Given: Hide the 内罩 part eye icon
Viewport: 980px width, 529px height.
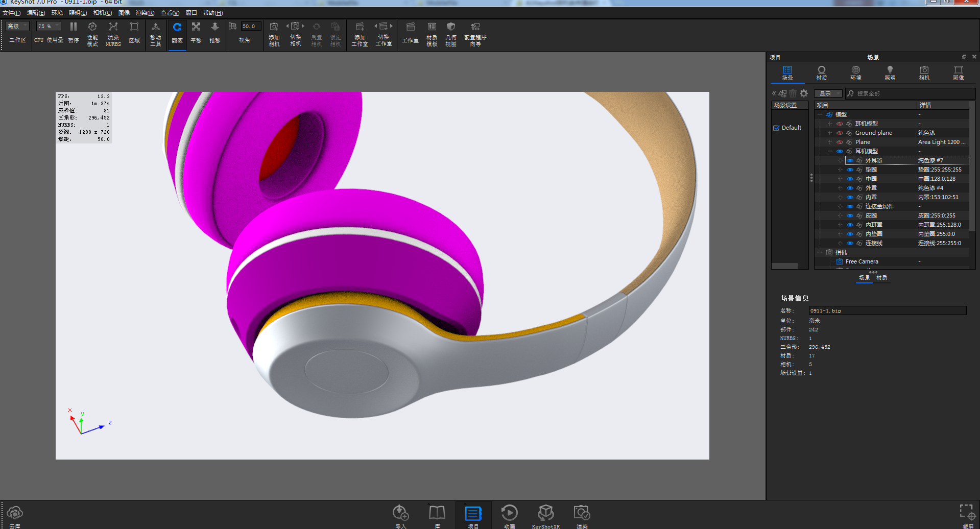Looking at the screenshot, I should 850,197.
